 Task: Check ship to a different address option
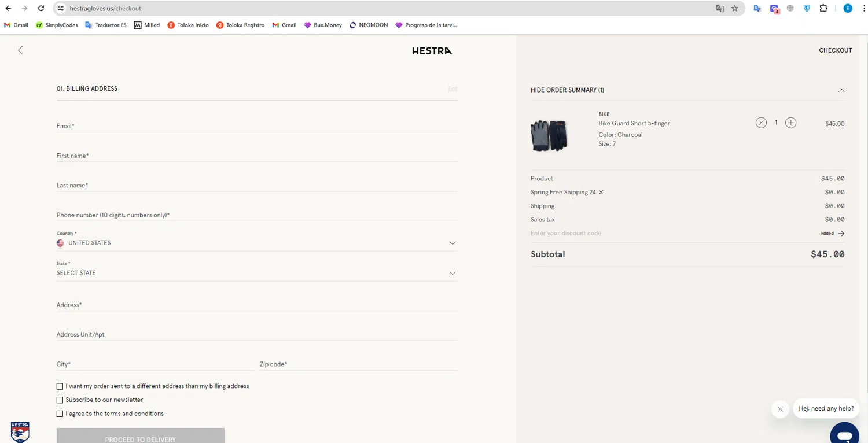pos(60,386)
